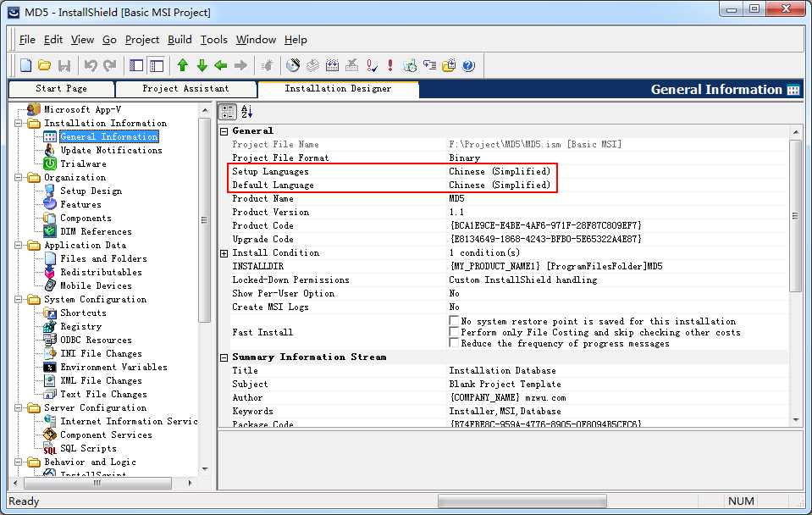The width and height of the screenshot is (812, 515).
Task: Click the exclamation with checkmark test icon
Action: click(372, 65)
